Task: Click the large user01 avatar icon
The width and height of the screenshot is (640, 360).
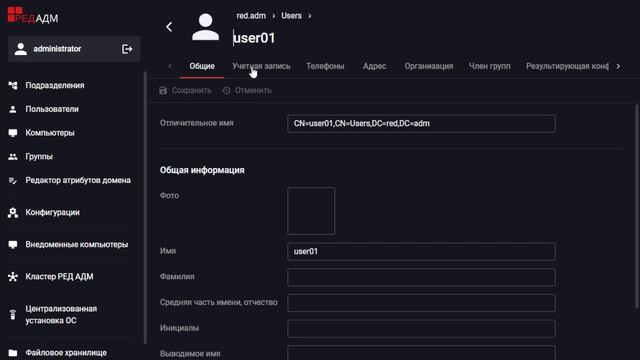Action: tap(205, 27)
